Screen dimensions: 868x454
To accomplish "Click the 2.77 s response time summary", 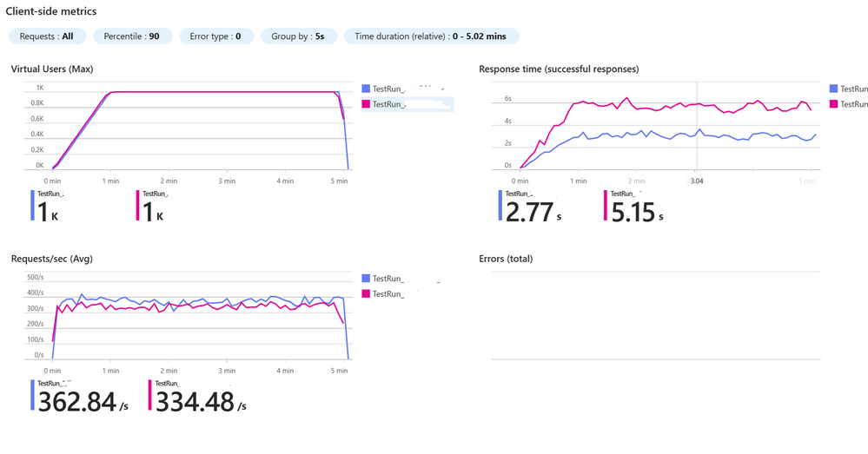I will (530, 207).
